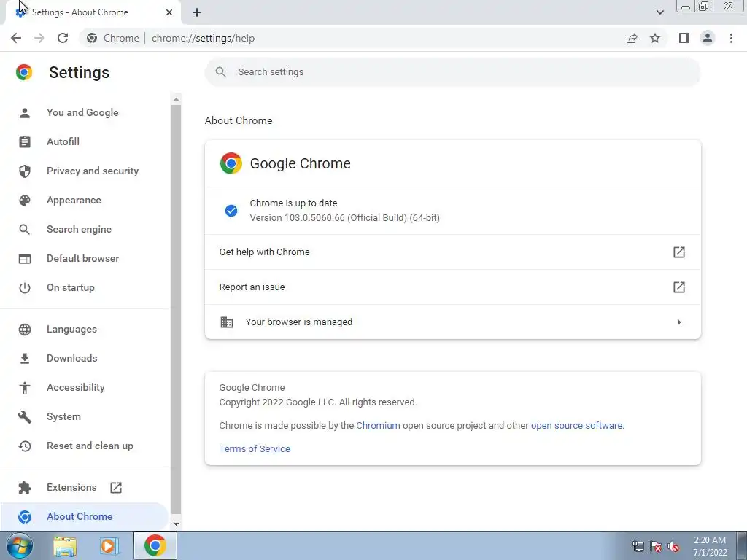Click Chrome icon in taskbar

(x=155, y=545)
